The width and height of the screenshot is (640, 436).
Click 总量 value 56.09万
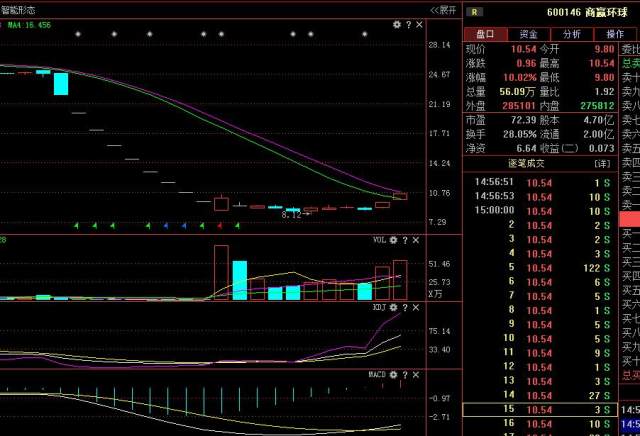[x=517, y=92]
